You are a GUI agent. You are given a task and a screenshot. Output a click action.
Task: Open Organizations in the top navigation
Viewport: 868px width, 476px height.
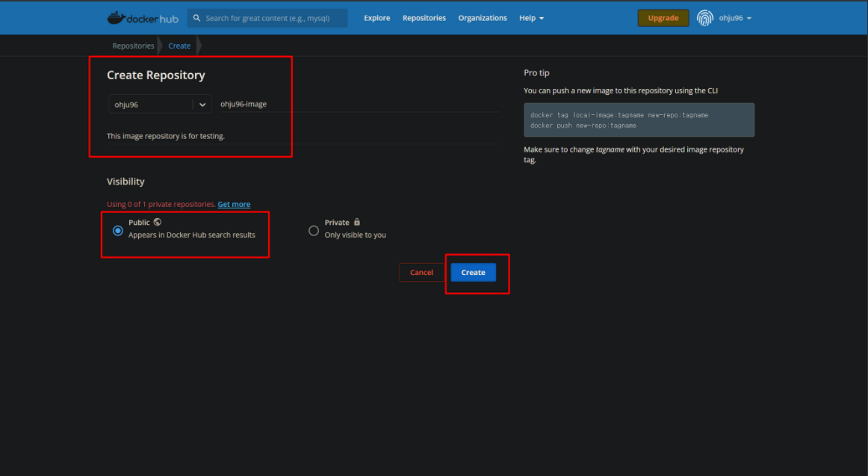click(x=483, y=18)
